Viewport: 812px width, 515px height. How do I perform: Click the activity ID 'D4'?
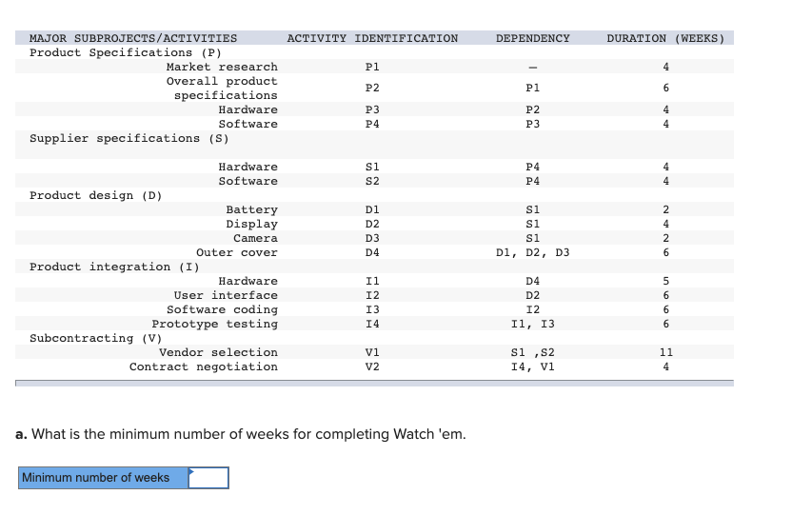pos(372,252)
